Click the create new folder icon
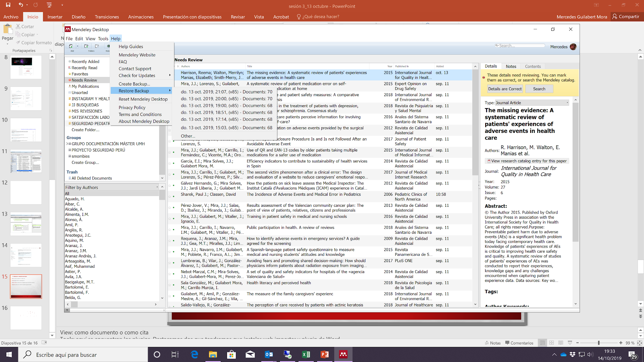 86,46
